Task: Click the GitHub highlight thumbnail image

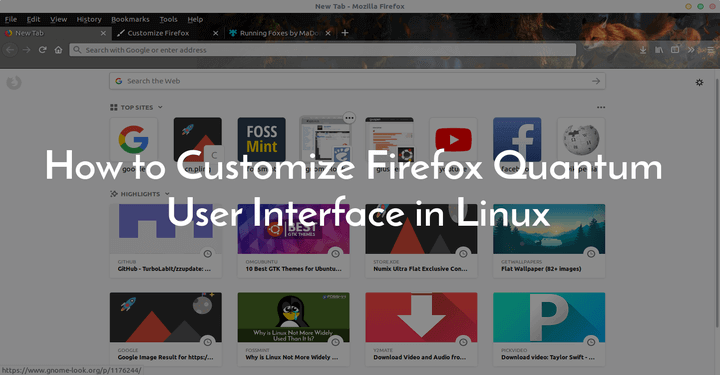Action: [x=166, y=229]
